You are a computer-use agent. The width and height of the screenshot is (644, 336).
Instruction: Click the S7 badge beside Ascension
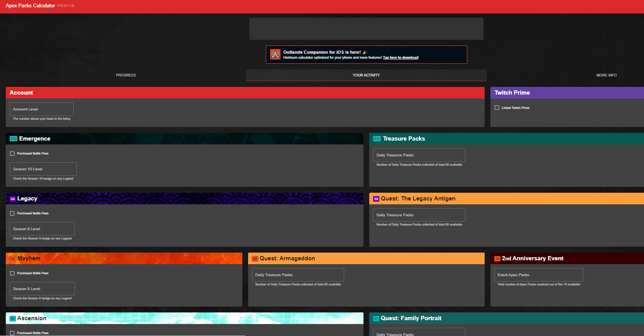(13, 319)
